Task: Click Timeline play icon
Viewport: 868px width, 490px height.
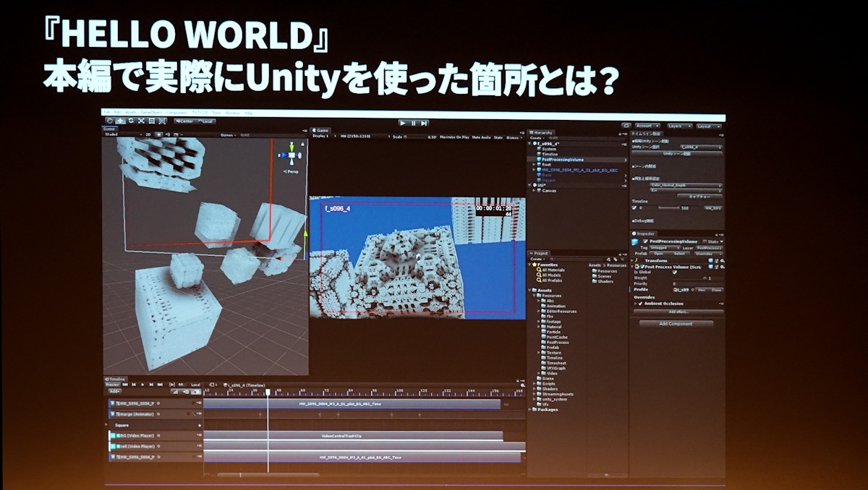Action: pos(142,384)
